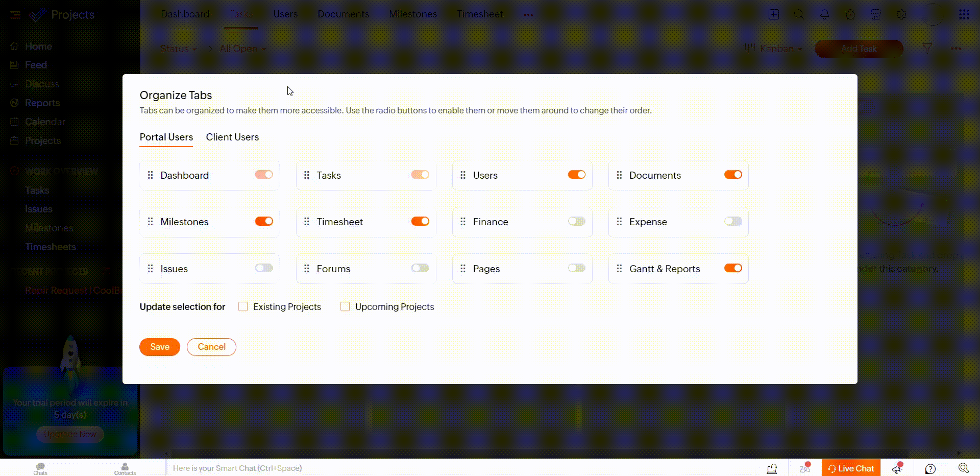Enable the Finance tab toggle

[576, 221]
